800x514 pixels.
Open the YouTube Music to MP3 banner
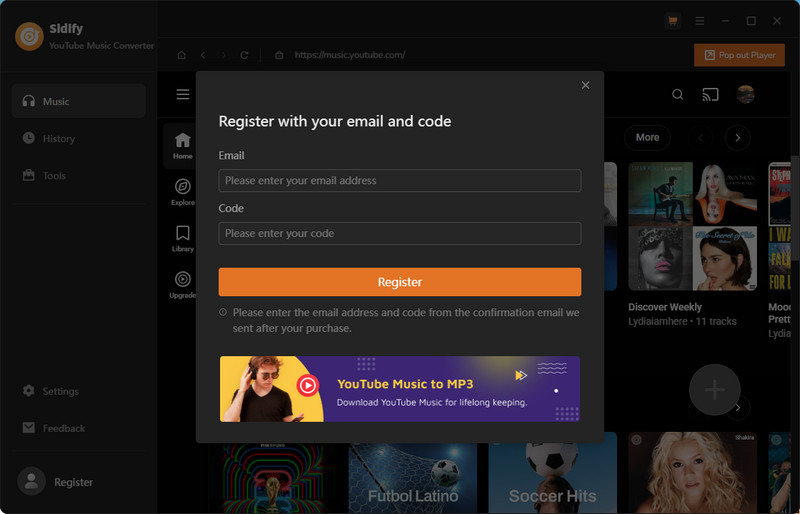click(x=399, y=389)
